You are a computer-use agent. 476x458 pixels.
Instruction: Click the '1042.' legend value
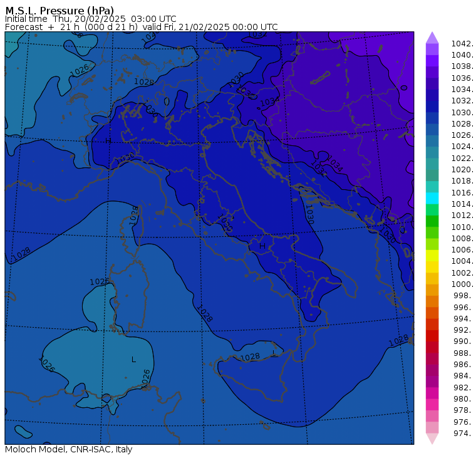click(x=462, y=44)
